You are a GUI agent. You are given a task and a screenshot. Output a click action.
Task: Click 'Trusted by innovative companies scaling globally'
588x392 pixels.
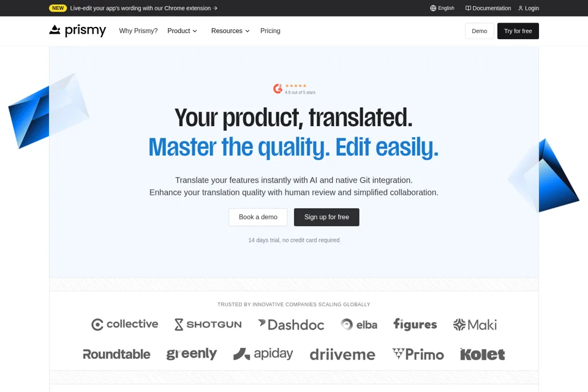pos(294,304)
